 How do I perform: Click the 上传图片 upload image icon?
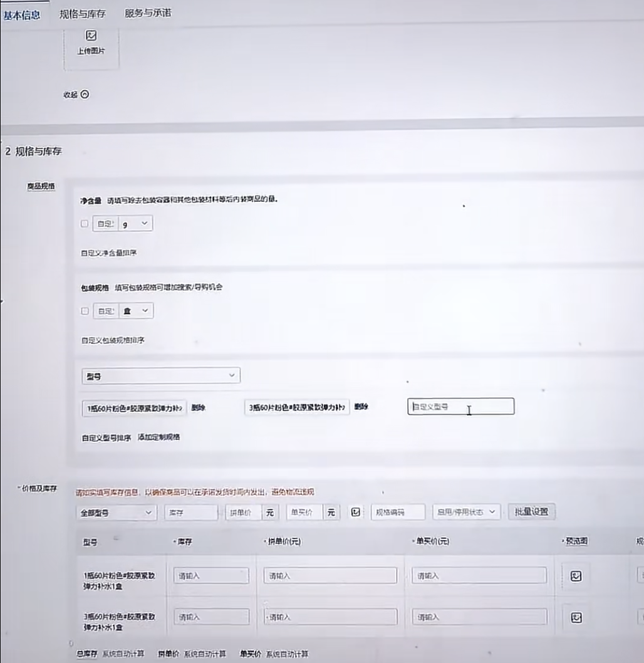91,36
